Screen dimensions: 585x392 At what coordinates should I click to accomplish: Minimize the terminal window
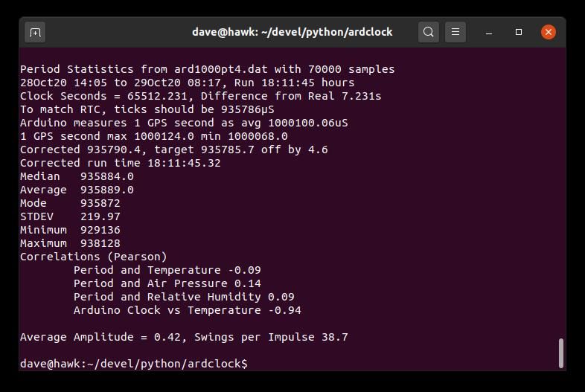[x=489, y=33]
